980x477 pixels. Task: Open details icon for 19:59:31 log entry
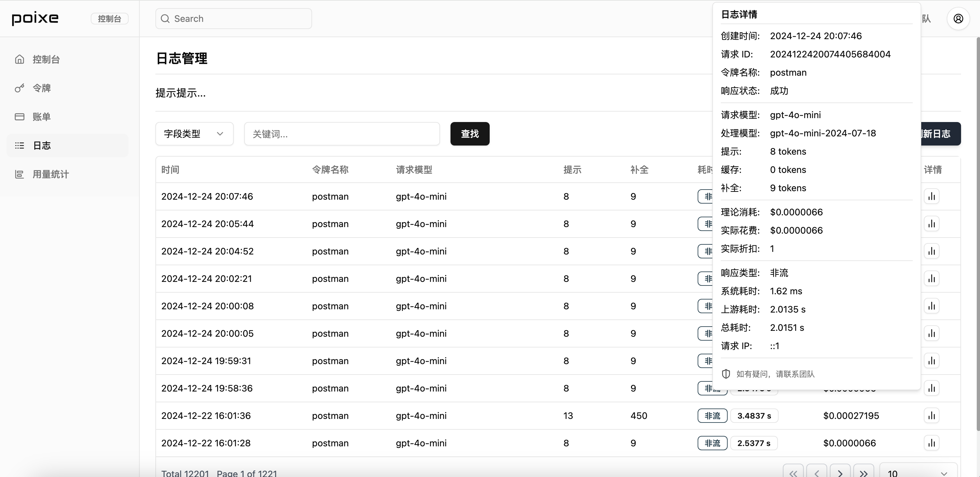pos(931,361)
